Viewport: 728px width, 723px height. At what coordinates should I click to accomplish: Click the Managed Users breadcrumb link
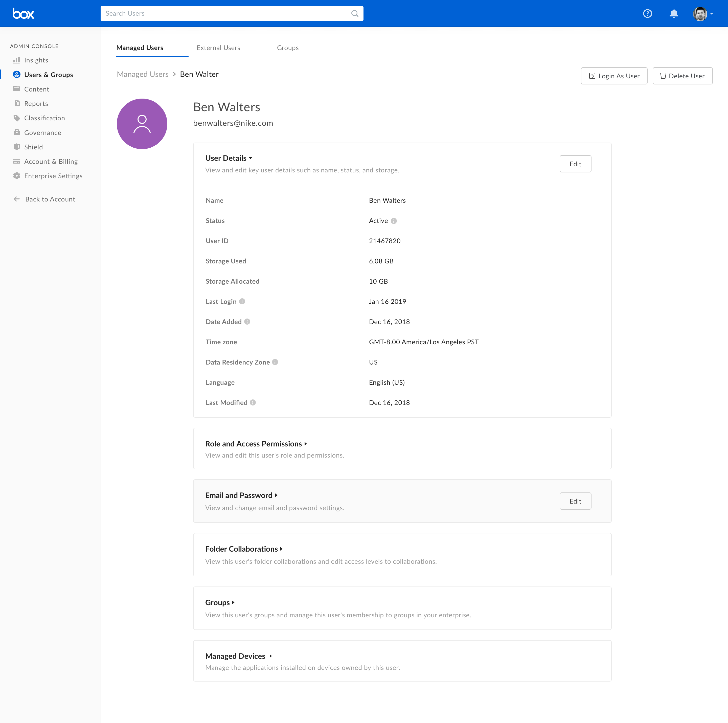pyautogui.click(x=143, y=74)
